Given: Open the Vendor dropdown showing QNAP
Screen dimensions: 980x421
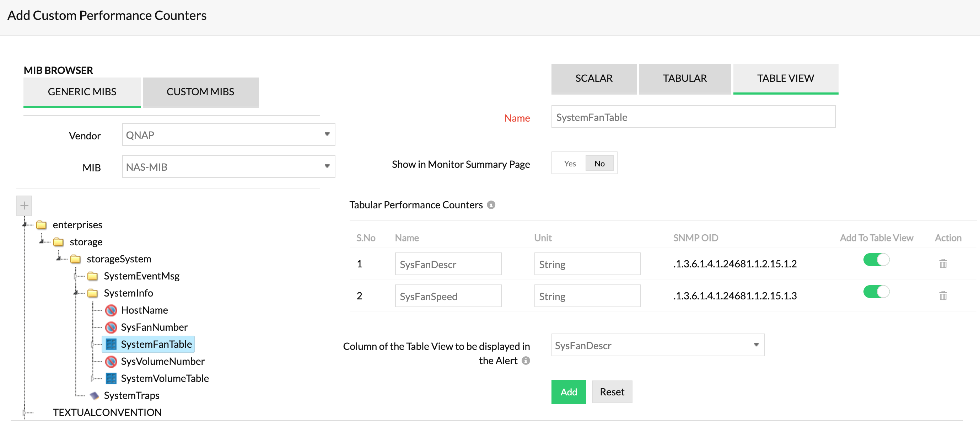Looking at the screenshot, I should 228,134.
